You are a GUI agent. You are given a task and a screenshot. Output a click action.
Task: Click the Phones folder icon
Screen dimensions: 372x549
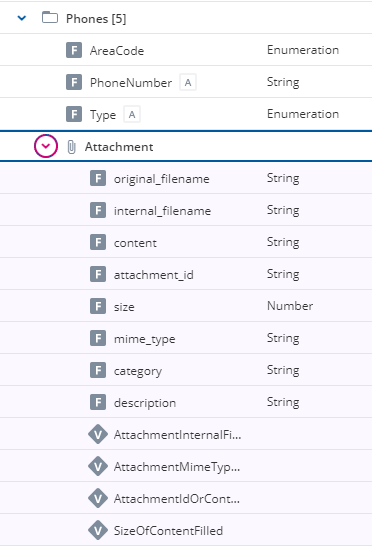[x=50, y=18]
